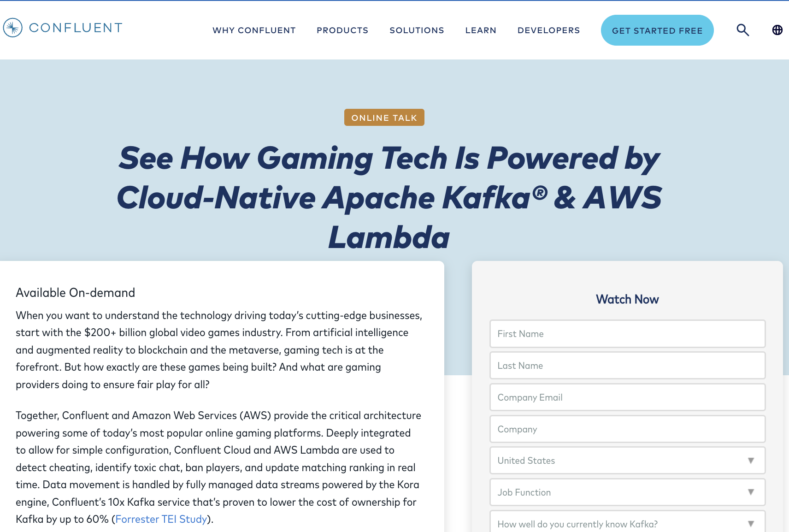Focus the Last Name field
The image size is (789, 532).
(x=627, y=366)
